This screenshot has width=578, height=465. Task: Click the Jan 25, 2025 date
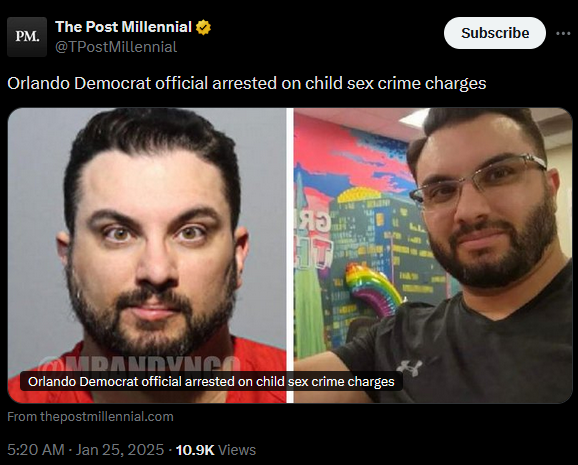pos(120,450)
